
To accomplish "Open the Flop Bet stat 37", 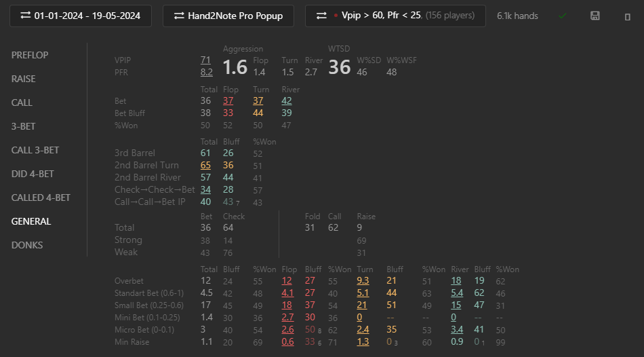I will tap(228, 100).
